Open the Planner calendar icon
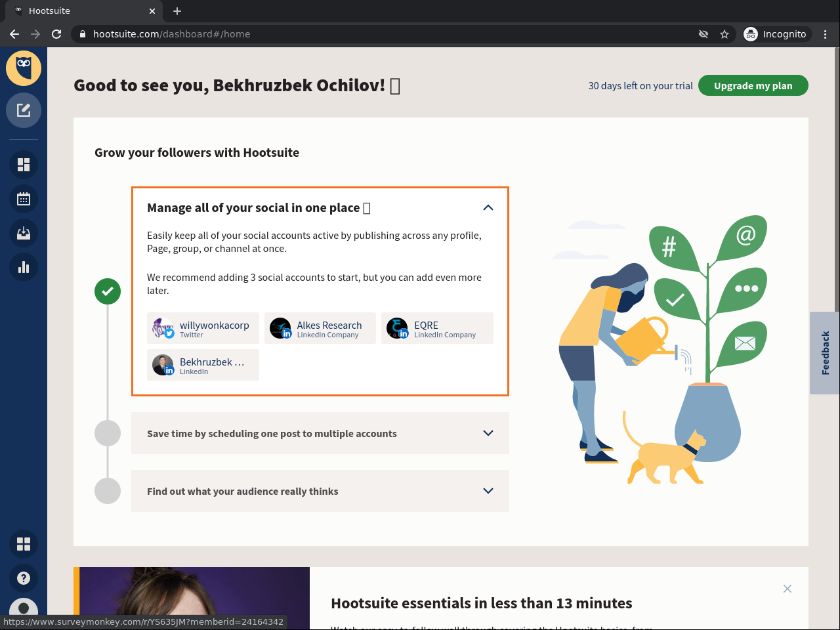This screenshot has width=840, height=630. click(x=24, y=199)
